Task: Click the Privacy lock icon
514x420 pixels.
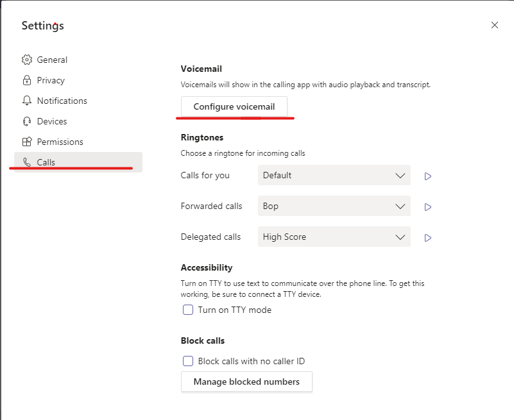Action: [x=27, y=80]
